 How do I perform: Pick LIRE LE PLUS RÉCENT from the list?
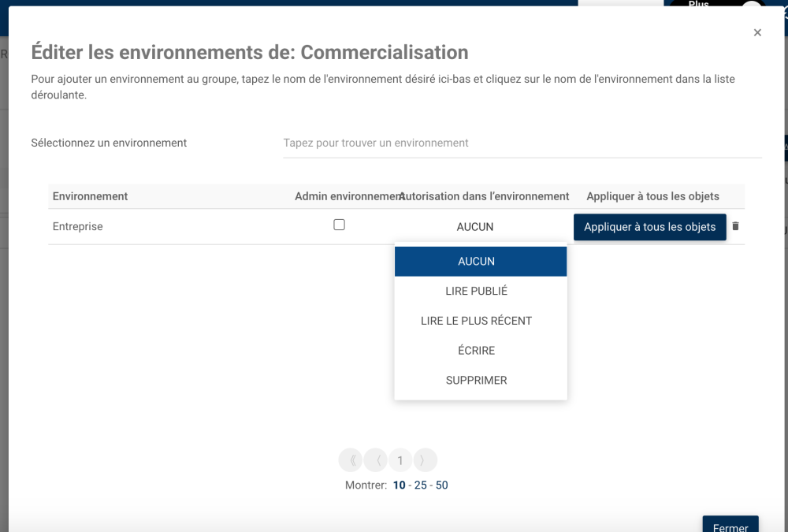[x=477, y=321]
